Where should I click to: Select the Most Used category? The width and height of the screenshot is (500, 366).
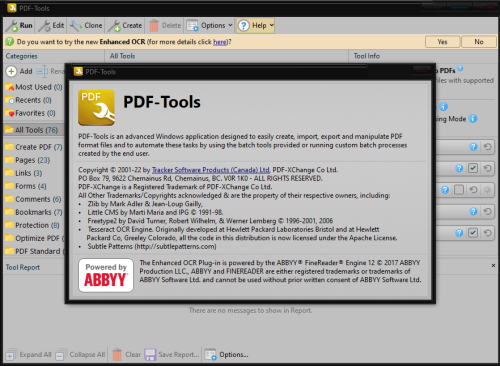34,87
